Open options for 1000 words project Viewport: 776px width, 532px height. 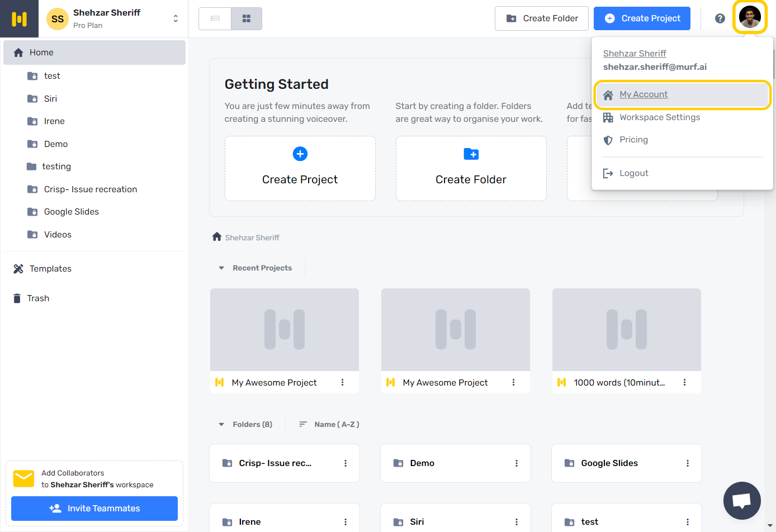click(x=684, y=382)
